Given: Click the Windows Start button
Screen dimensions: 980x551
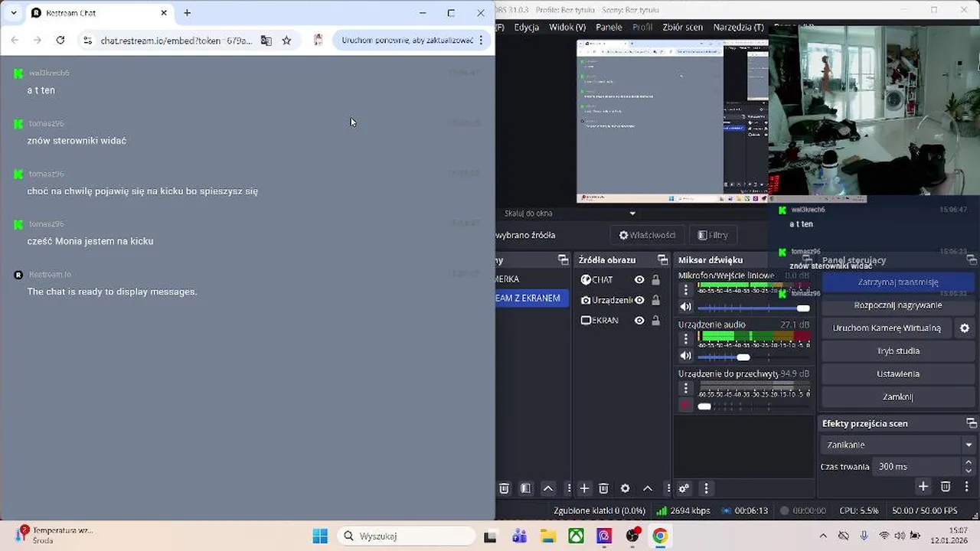Looking at the screenshot, I should click(320, 536).
